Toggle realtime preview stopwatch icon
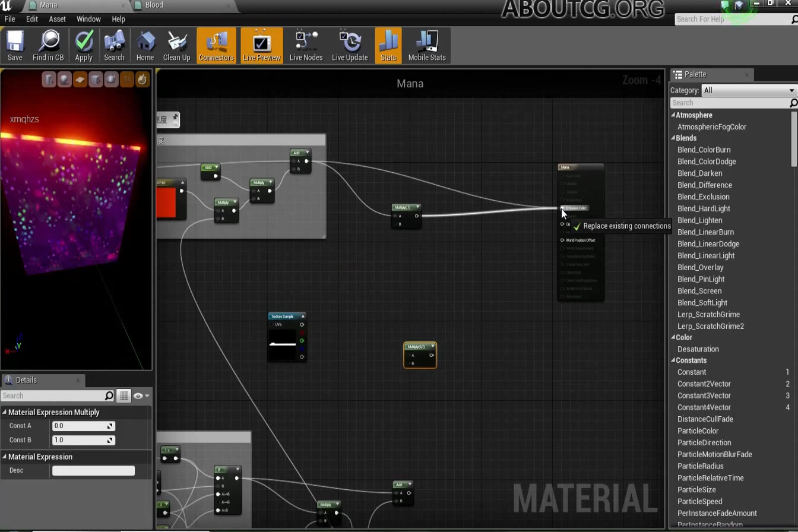Screen dimensions: 798x532 [x=142, y=80]
